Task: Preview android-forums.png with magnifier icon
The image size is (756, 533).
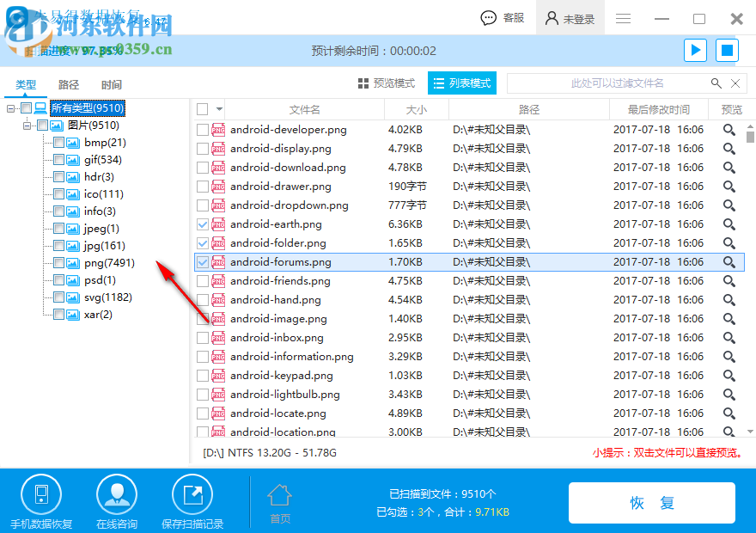Action: pos(729,262)
